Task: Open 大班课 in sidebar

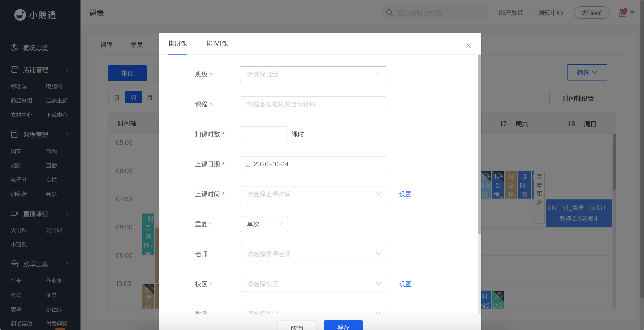Action: click(19, 230)
